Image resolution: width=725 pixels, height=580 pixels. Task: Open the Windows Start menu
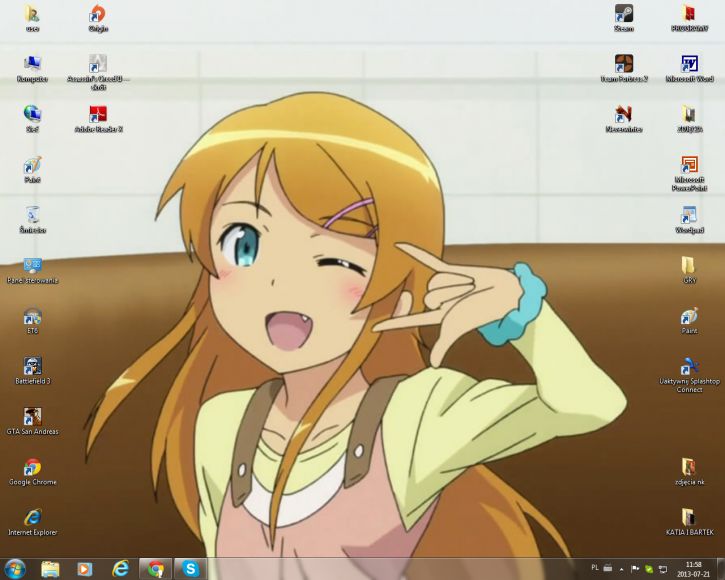tap(15, 569)
